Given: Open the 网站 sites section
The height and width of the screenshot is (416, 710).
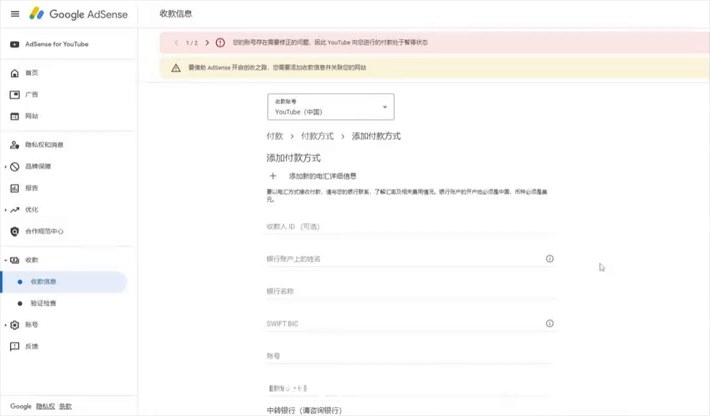Looking at the screenshot, I should (31, 116).
